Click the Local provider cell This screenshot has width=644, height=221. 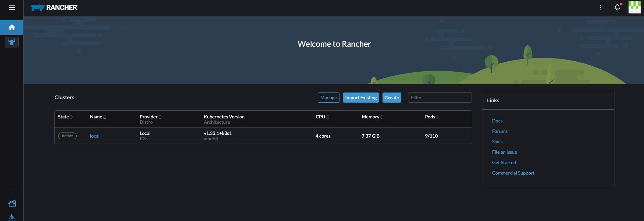click(x=145, y=133)
